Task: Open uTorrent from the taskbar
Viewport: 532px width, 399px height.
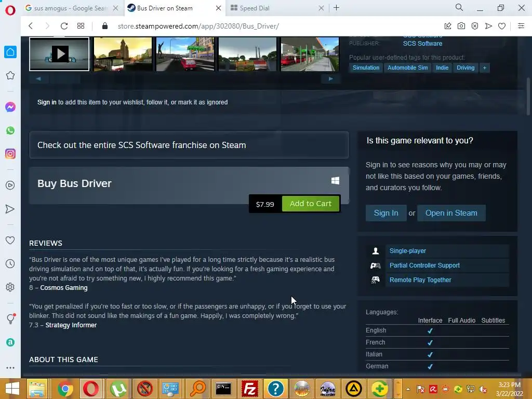Action: pos(118,389)
